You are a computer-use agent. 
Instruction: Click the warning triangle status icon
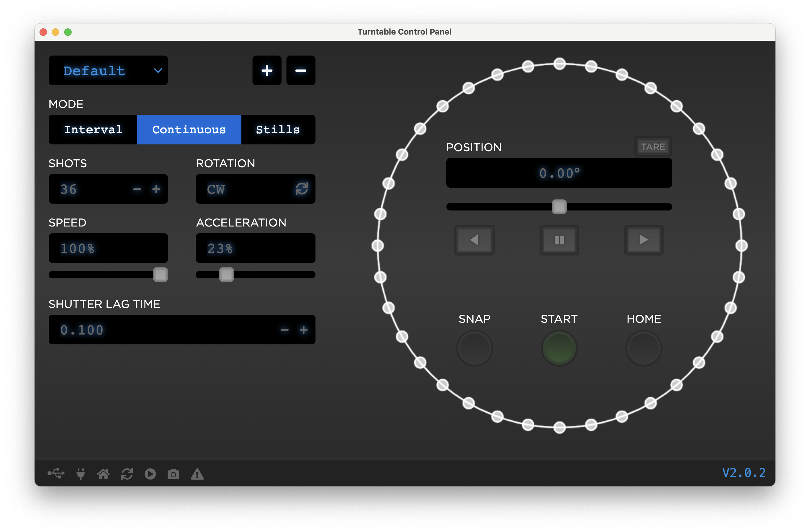[x=197, y=474]
